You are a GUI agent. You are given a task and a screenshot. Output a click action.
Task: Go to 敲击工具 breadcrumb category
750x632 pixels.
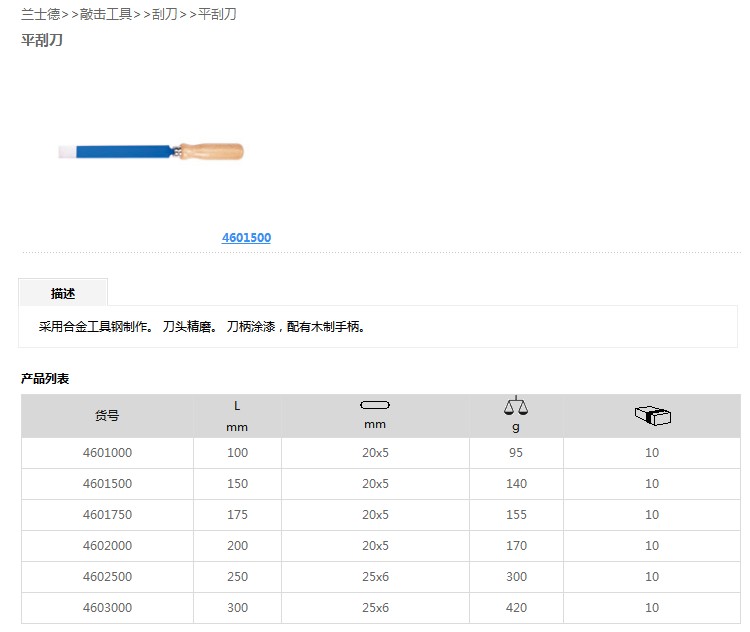105,15
